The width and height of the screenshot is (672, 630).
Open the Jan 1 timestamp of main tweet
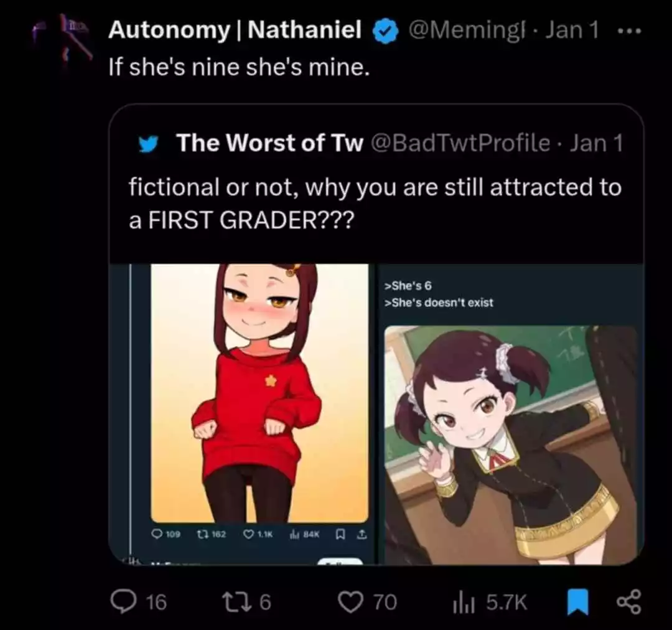(571, 30)
